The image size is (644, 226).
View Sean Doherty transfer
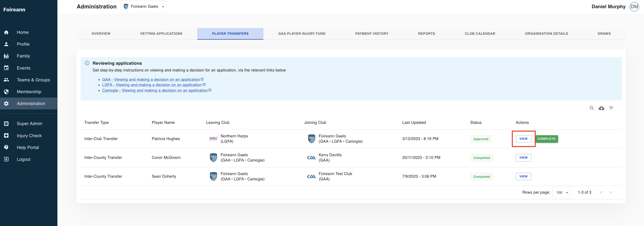point(523,177)
